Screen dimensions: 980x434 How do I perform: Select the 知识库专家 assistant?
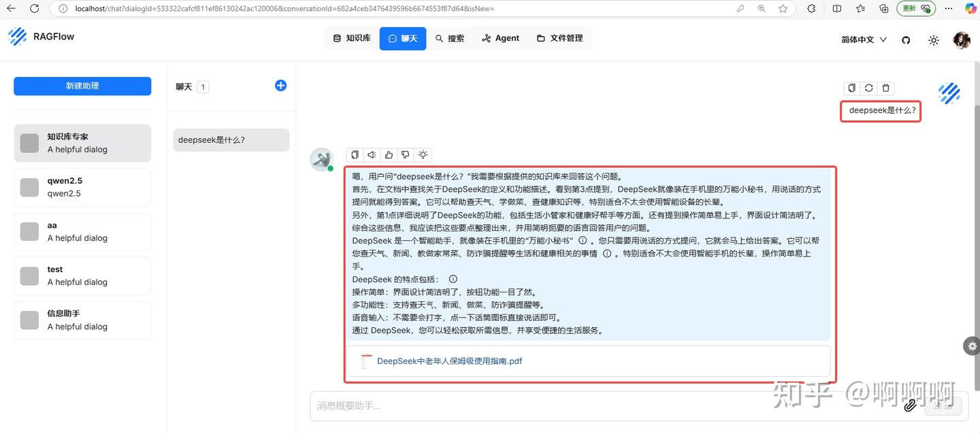coord(82,143)
